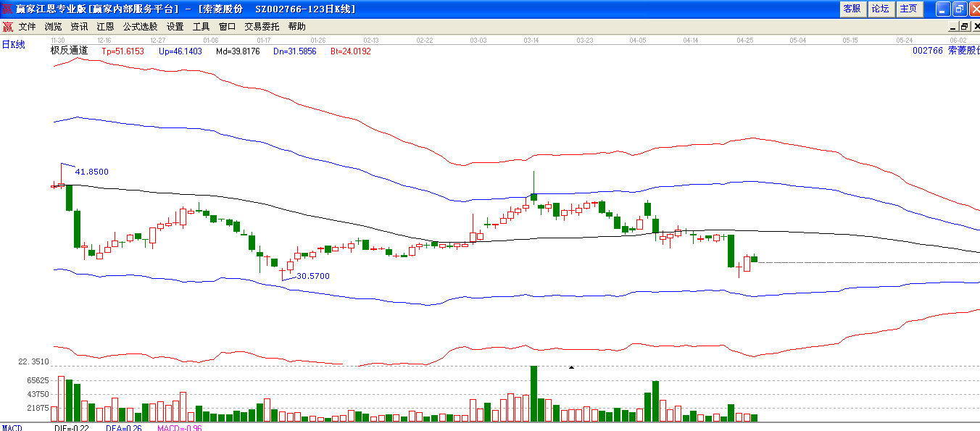The width and height of the screenshot is (980, 431).
Task: Open the 交易委托 menu
Action: (262, 27)
